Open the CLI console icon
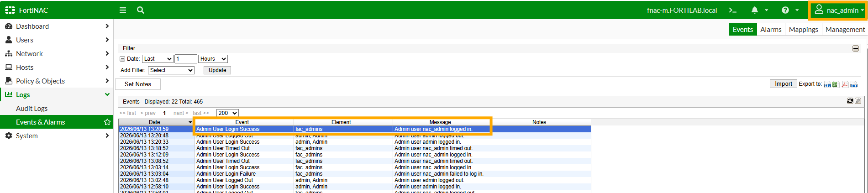The width and height of the screenshot is (868, 193). [x=732, y=10]
